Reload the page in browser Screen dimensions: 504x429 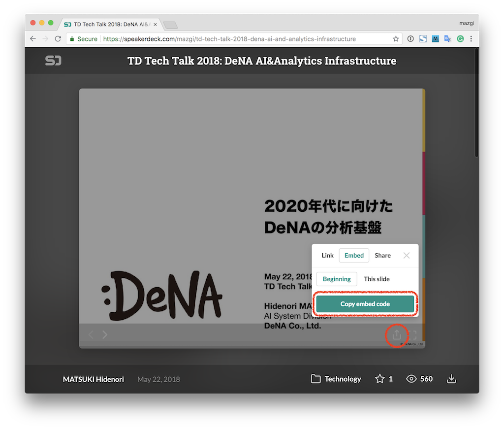point(58,39)
